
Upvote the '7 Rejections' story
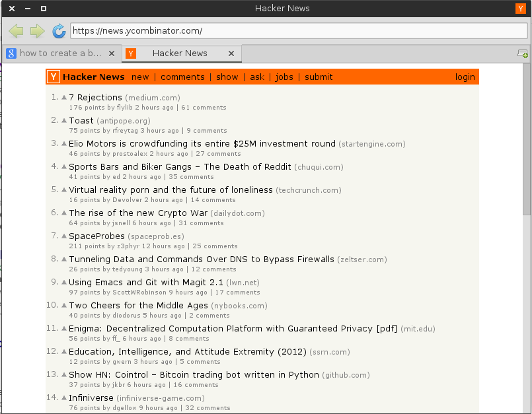64,98
